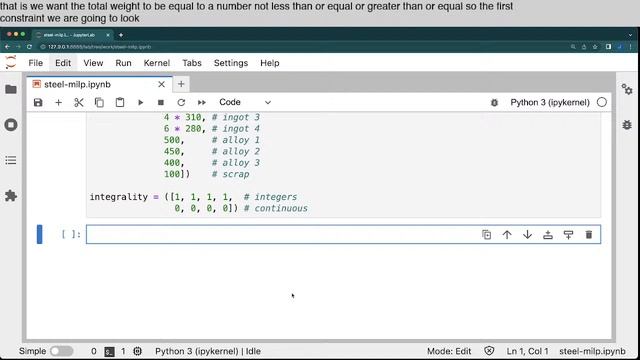The image size is (640, 360).
Task: Open the Settings menu
Action: point(231,63)
